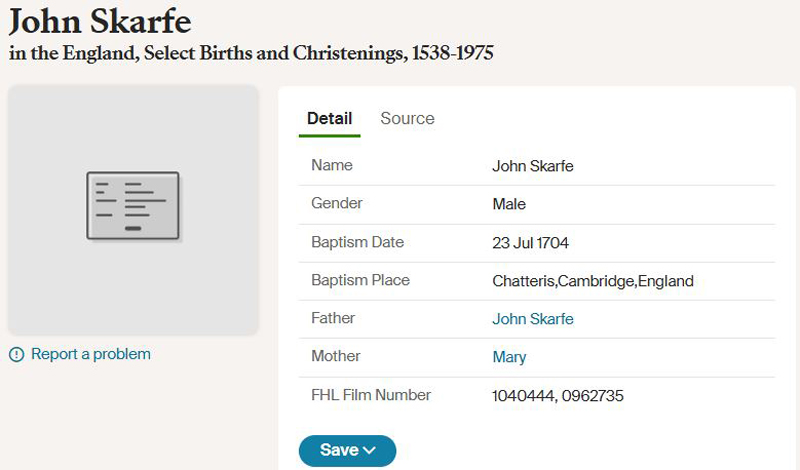Click the FHL film number 1040444, 0962735
The width and height of the screenshot is (800, 470).
[x=558, y=395]
